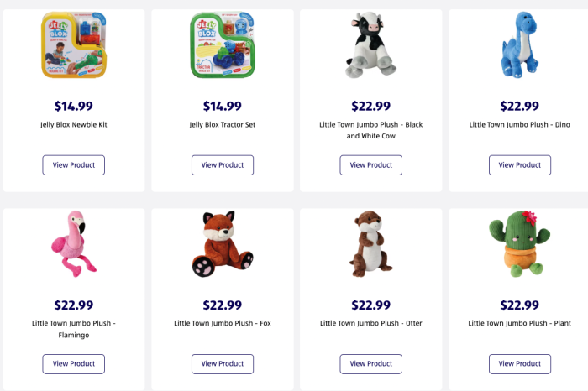Click the Jelly Blox Tractor Set title
The width and height of the screenshot is (588, 391).
[x=223, y=125]
